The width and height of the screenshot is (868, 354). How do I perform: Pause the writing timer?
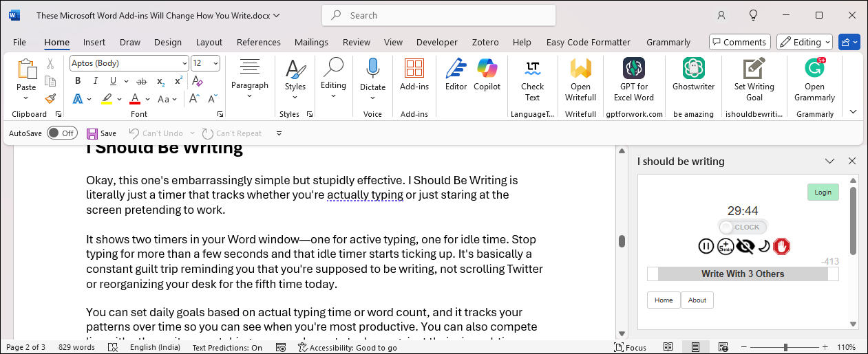coord(706,246)
